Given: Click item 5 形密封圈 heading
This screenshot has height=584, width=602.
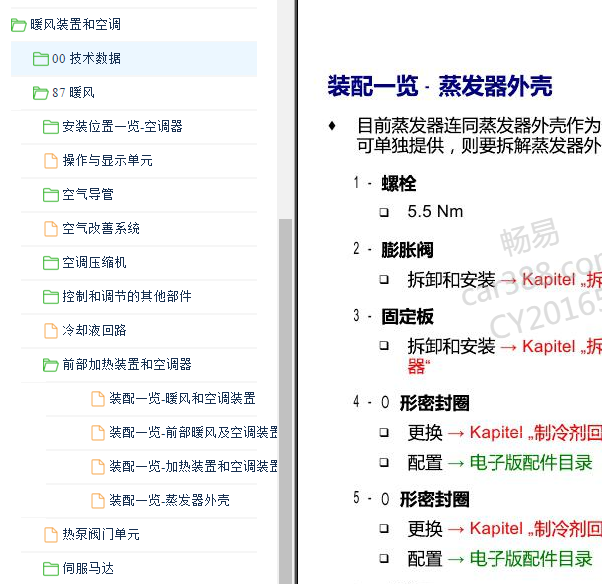Looking at the screenshot, I should tap(425, 500).
